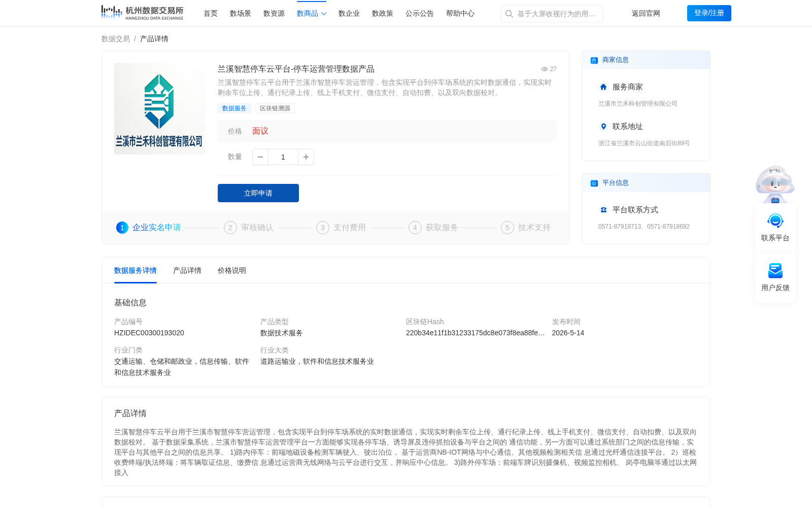
Task: Click the 返回官网 link
Action: [646, 14]
